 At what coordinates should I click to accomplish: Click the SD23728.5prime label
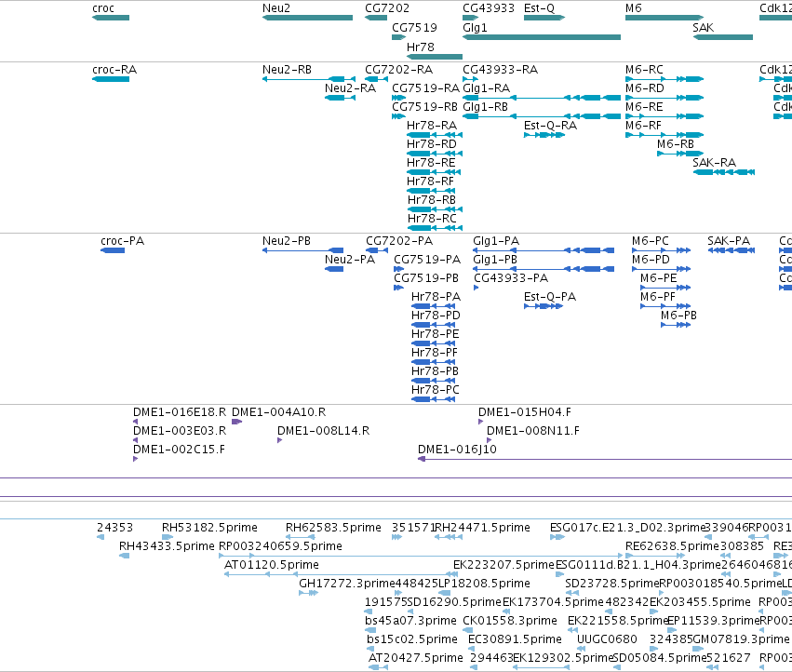tap(612, 584)
